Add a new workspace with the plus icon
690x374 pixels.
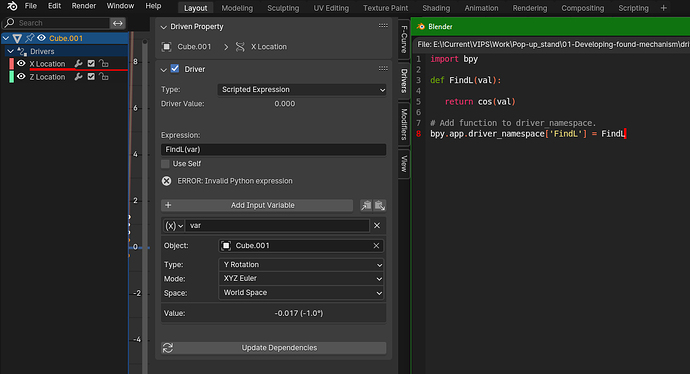(x=664, y=8)
